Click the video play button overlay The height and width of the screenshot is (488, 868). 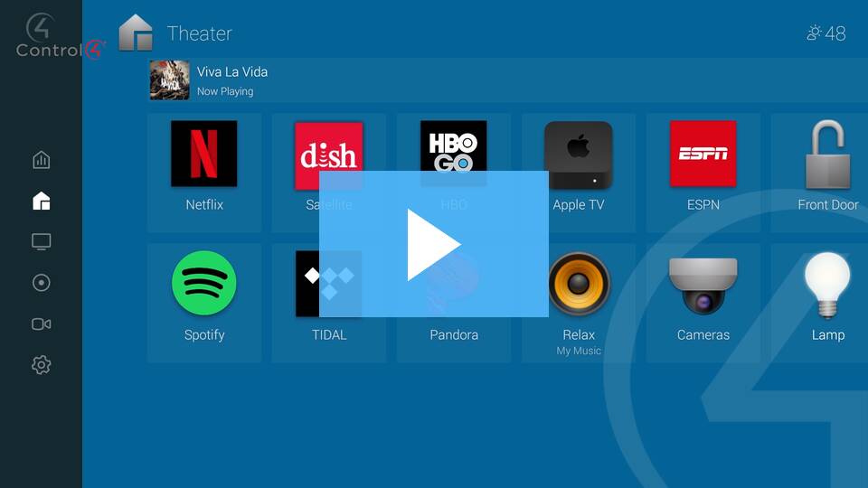coord(433,244)
